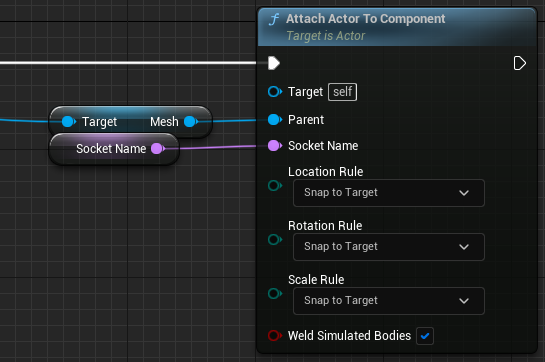The height and width of the screenshot is (362, 545).
Task: Open the Scale Rule dropdown
Action: [x=389, y=301]
